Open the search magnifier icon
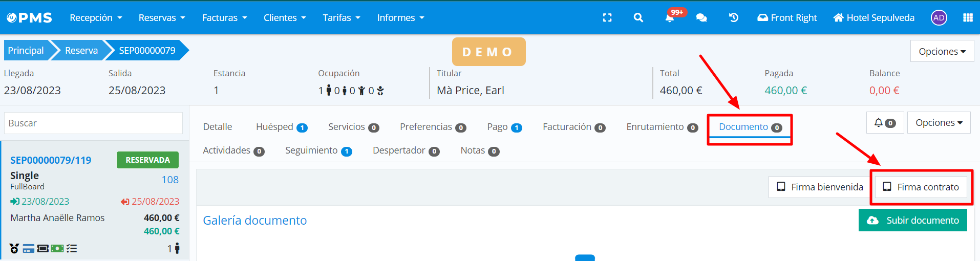 click(638, 18)
